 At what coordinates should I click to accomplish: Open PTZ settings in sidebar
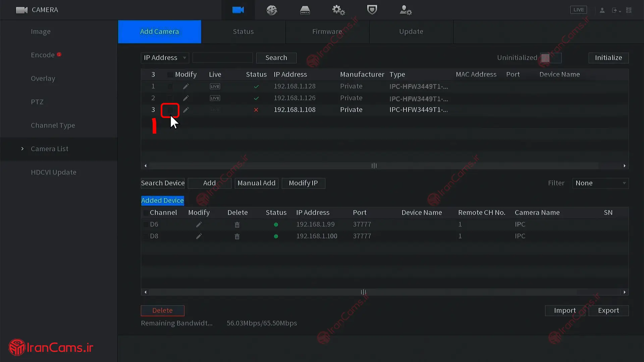[x=37, y=102]
